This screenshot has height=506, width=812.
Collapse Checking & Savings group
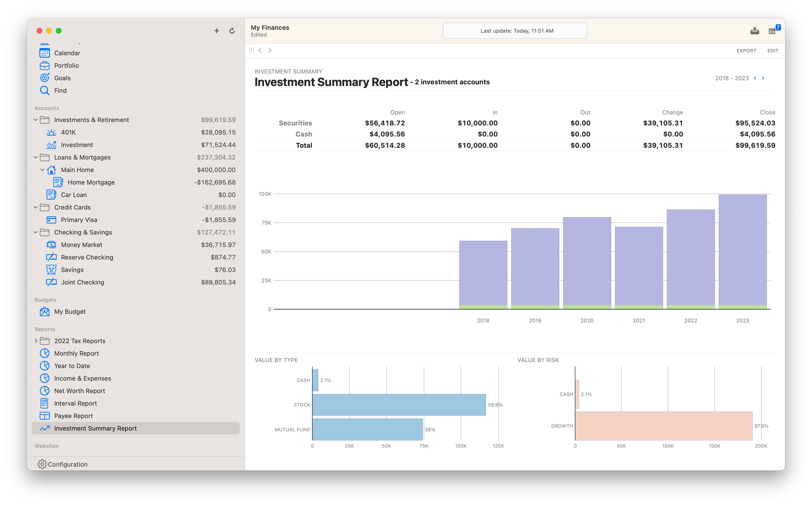click(36, 232)
